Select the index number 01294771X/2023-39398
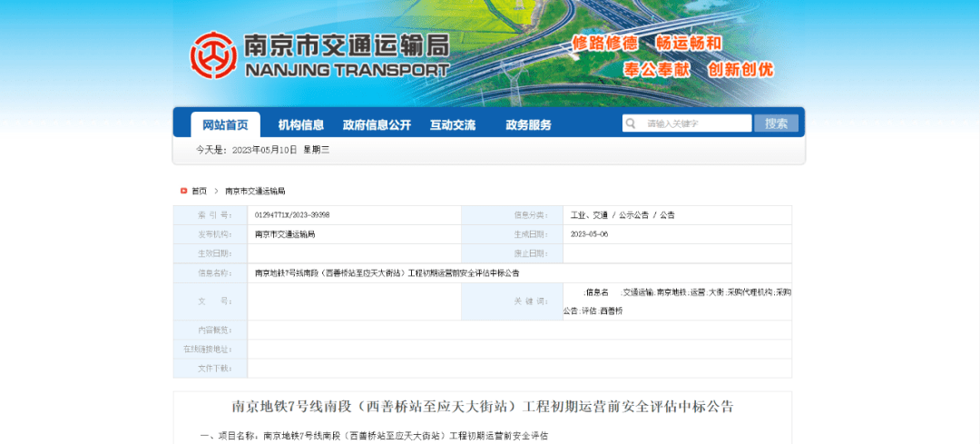980x444 pixels. 292,215
